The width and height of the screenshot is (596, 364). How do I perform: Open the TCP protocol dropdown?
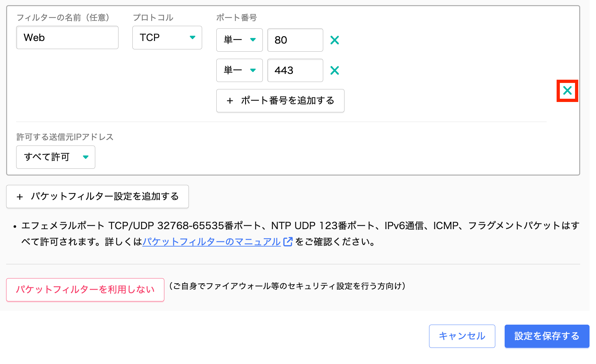pyautogui.click(x=167, y=38)
